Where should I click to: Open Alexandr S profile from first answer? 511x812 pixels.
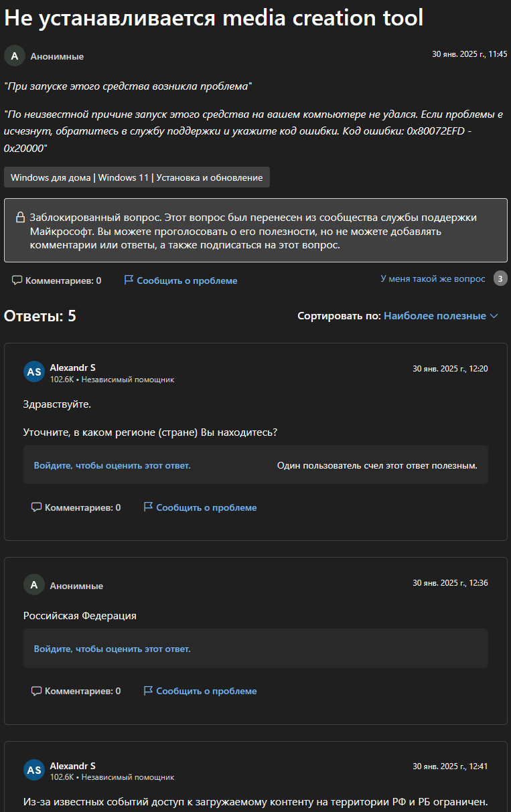pyautogui.click(x=72, y=368)
